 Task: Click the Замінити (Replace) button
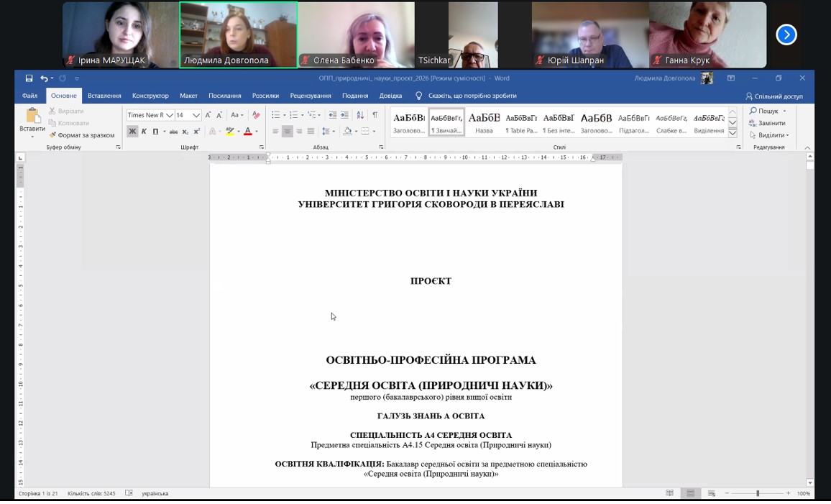coord(767,123)
